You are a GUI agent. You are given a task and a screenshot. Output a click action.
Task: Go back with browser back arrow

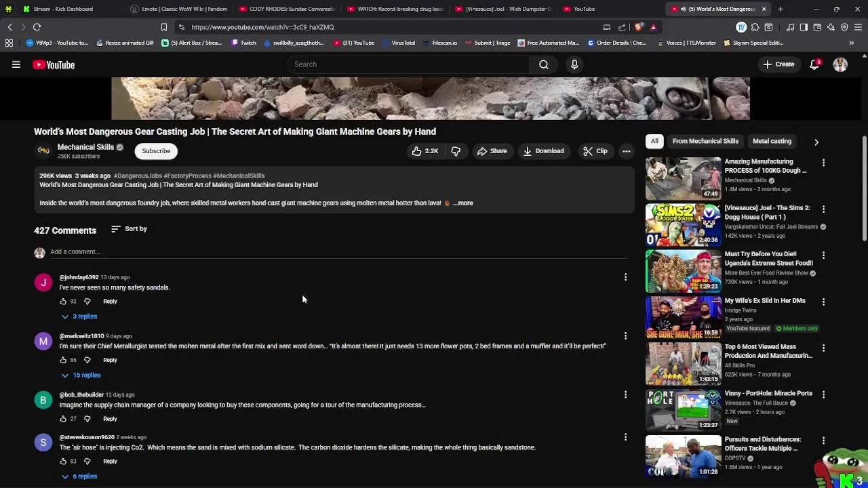(9, 27)
